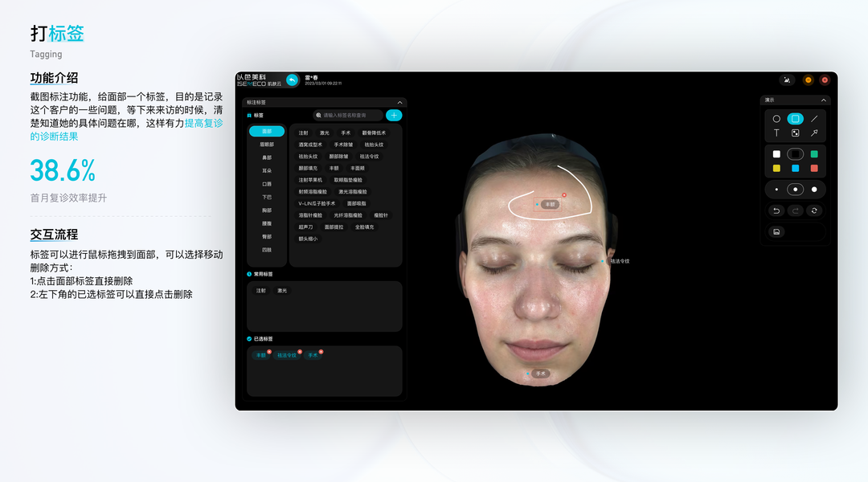The image size is (868, 482).
Task: Switch to the 臀部 category
Action: pos(267,237)
